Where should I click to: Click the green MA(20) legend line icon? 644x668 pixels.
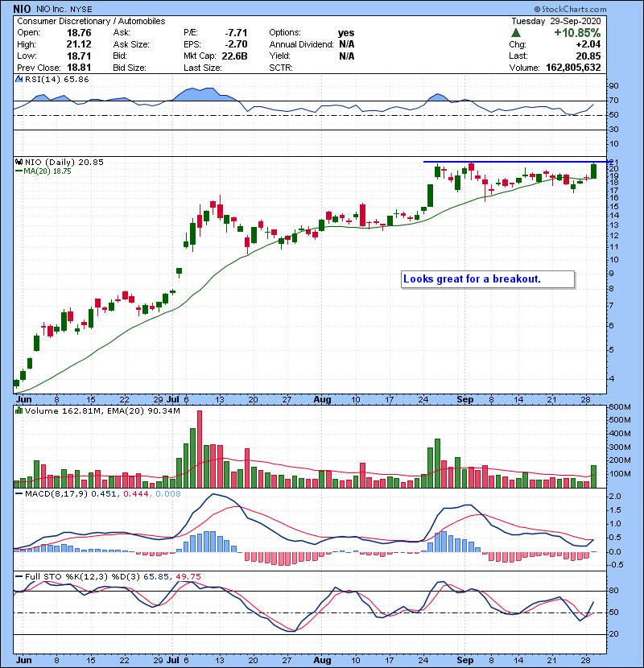pyautogui.click(x=19, y=171)
